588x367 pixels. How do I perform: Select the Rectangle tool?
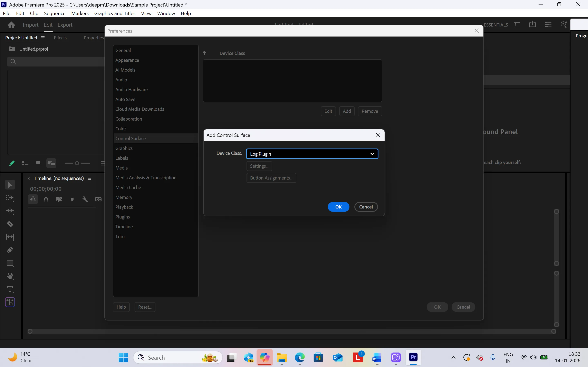tap(10, 263)
